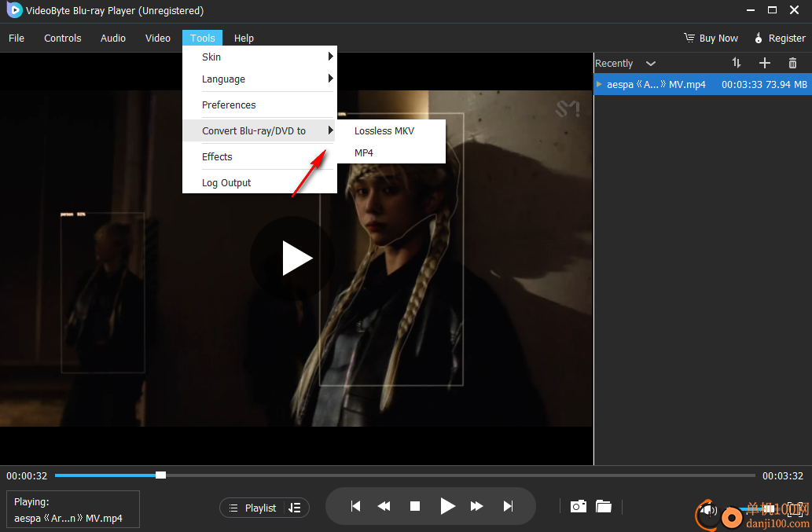Viewport: 812px width, 532px height.
Task: Choose Log Output menu entry
Action: coord(259,182)
